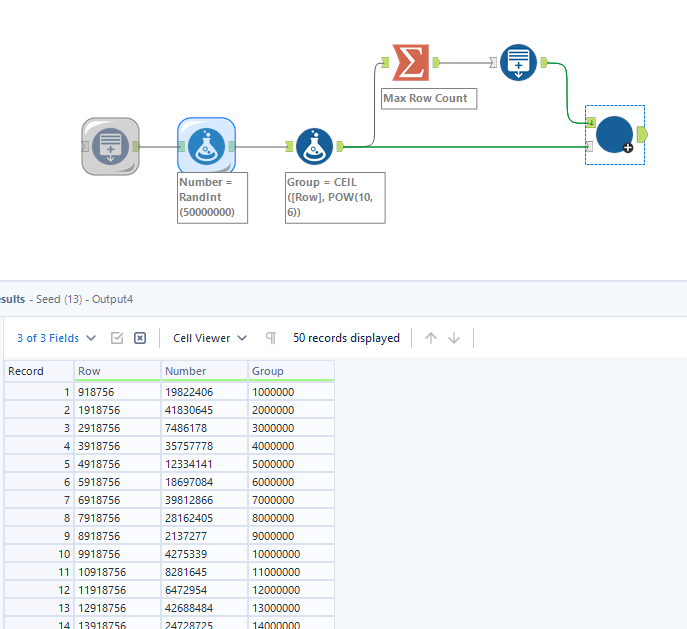Viewport: 687px width, 629px height.
Task: Click the Record column header
Action: (x=39, y=371)
